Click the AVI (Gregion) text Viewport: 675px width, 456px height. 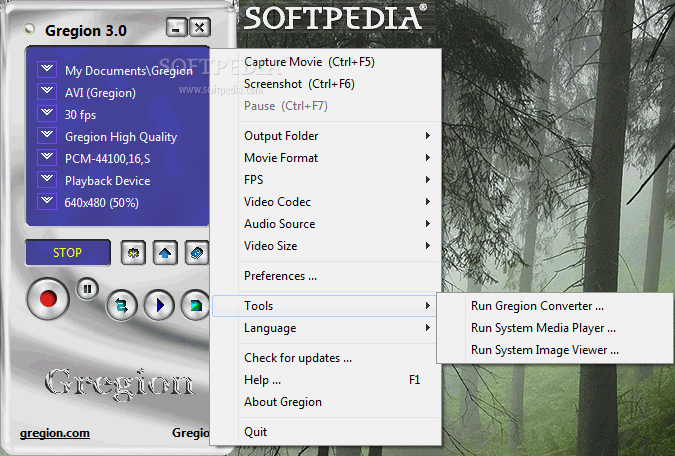[100, 93]
